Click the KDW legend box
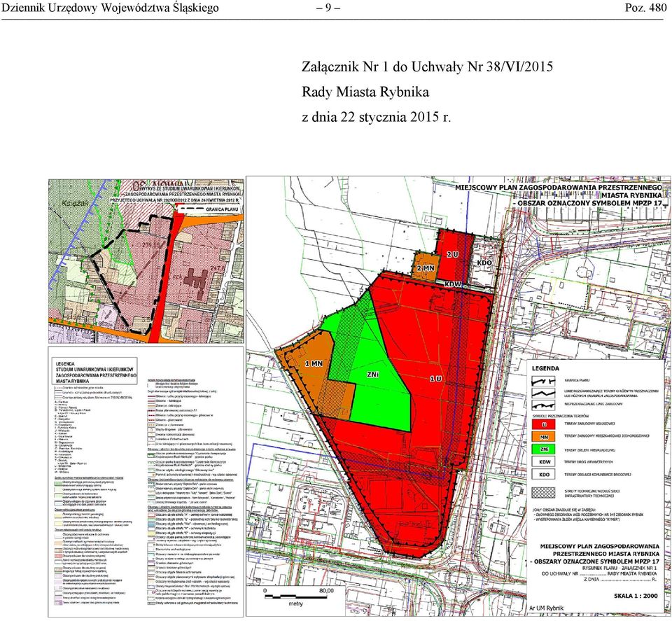672x621 pixels. (543, 462)
